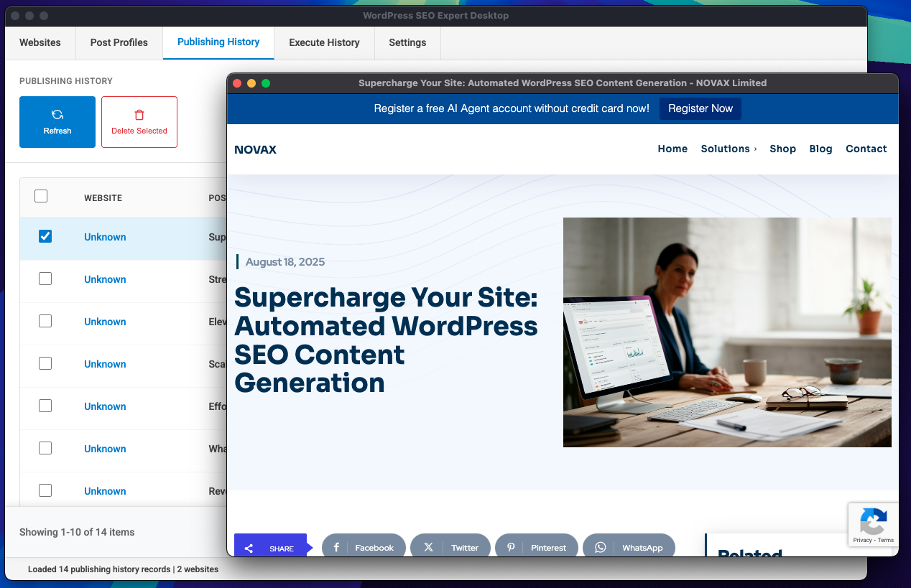This screenshot has width=911, height=588.
Task: Click the refresh arrows icon on Refresh button
Action: [57, 114]
